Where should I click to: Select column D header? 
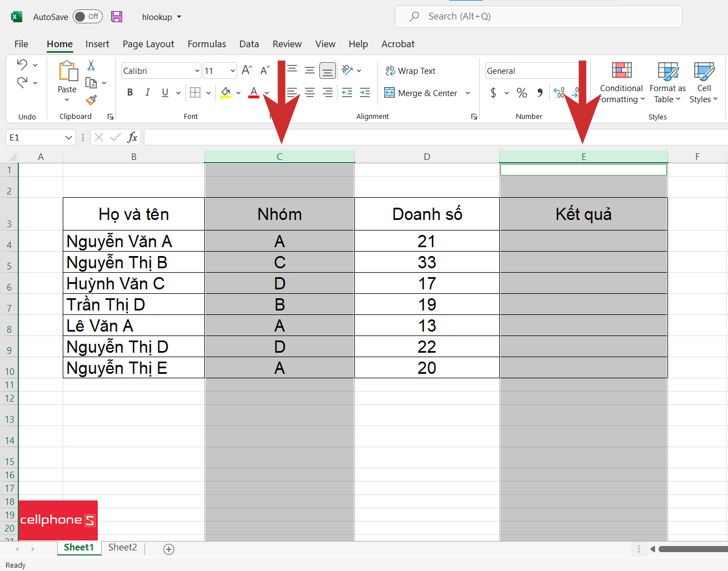(x=427, y=157)
